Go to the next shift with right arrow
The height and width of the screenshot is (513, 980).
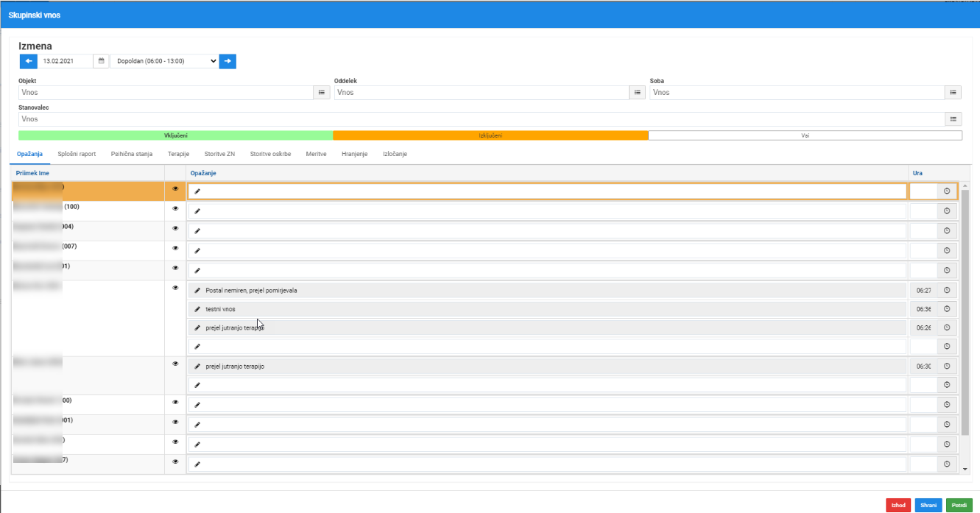(x=228, y=61)
